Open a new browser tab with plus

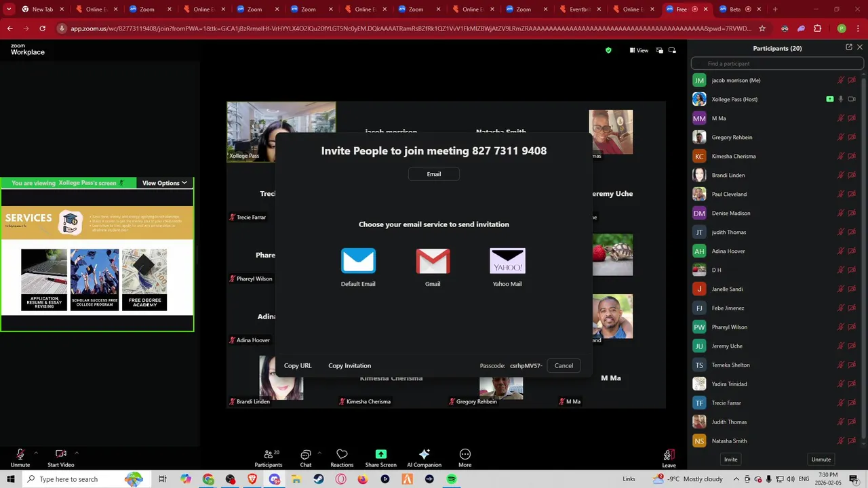tap(775, 9)
